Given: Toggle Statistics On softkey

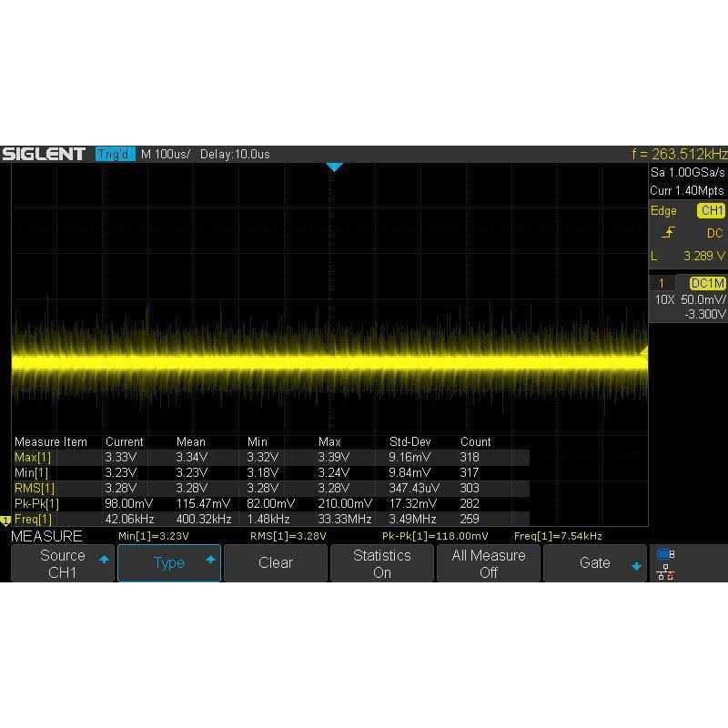Looking at the screenshot, I should 382,562.
